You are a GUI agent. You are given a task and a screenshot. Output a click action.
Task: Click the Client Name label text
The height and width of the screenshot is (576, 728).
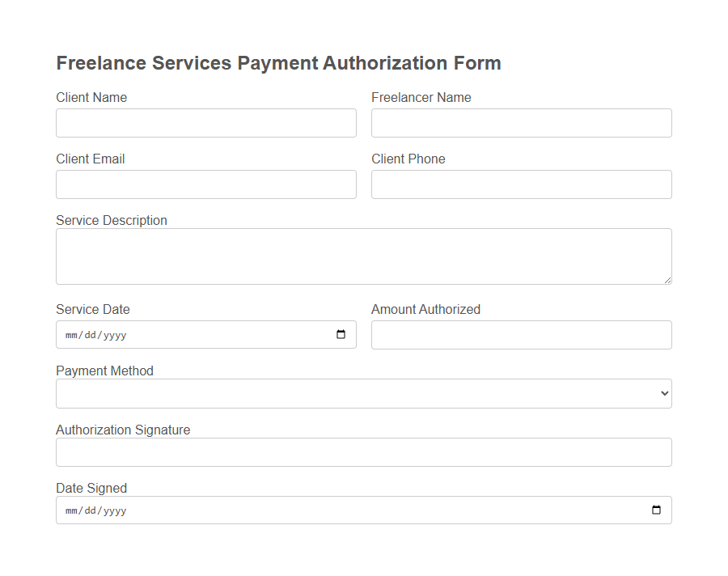coord(91,97)
